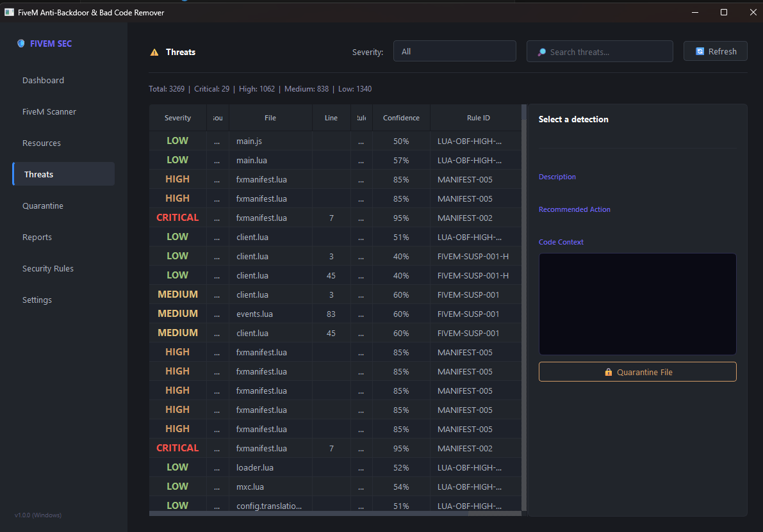The image size is (763, 532).
Task: Click the Quarantine File button
Action: [637, 372]
